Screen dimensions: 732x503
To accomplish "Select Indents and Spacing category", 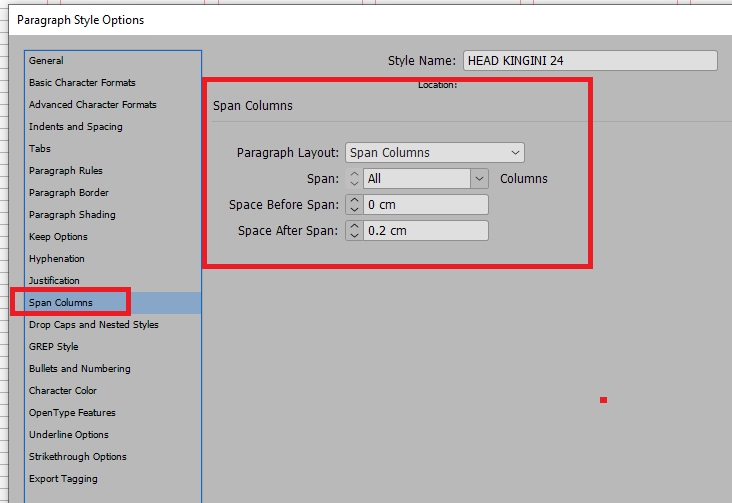I will click(x=76, y=127).
